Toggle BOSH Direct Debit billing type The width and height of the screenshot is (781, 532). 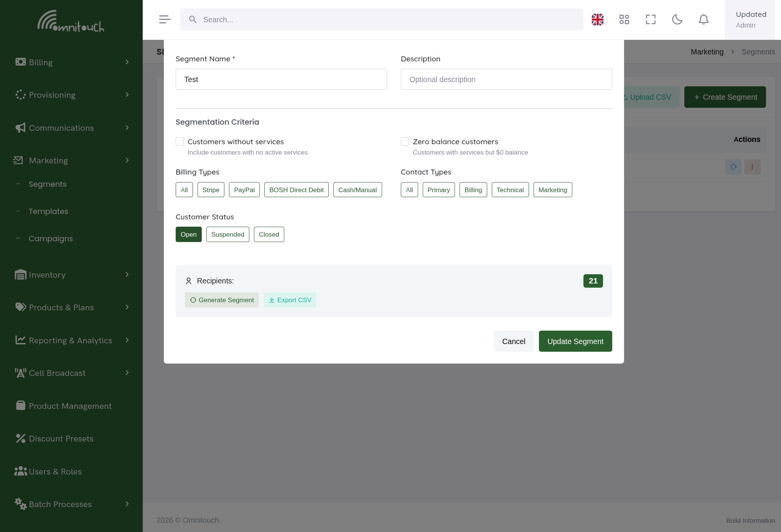pyautogui.click(x=297, y=190)
